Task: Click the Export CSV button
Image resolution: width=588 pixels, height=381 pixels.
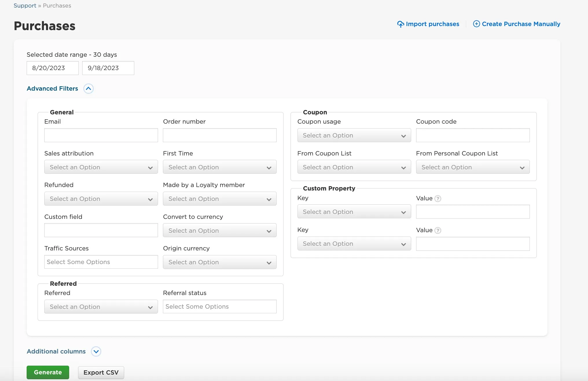Action: (101, 373)
